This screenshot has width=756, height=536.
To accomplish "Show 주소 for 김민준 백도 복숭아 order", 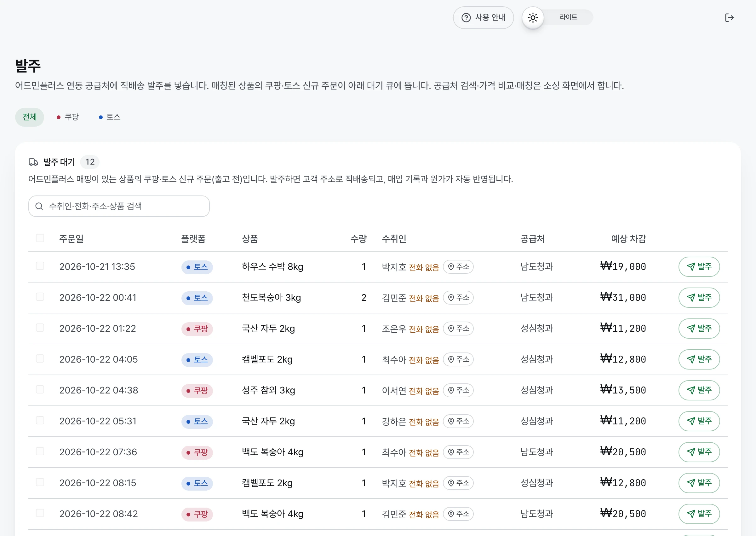I will point(458,514).
